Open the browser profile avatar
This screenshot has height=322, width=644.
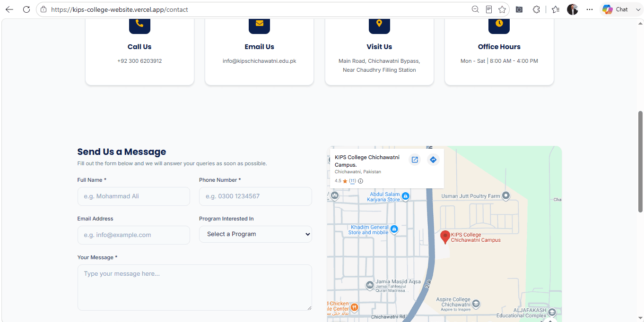point(573,9)
